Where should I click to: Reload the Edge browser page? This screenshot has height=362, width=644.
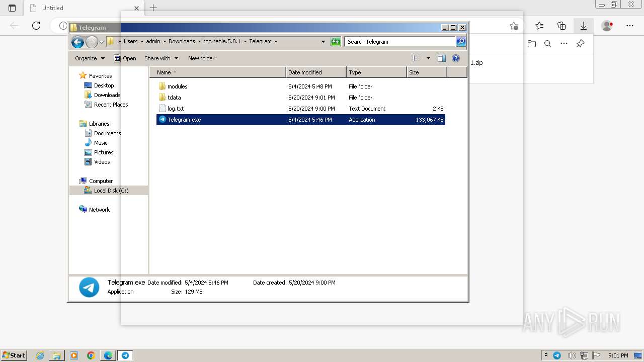tap(36, 26)
